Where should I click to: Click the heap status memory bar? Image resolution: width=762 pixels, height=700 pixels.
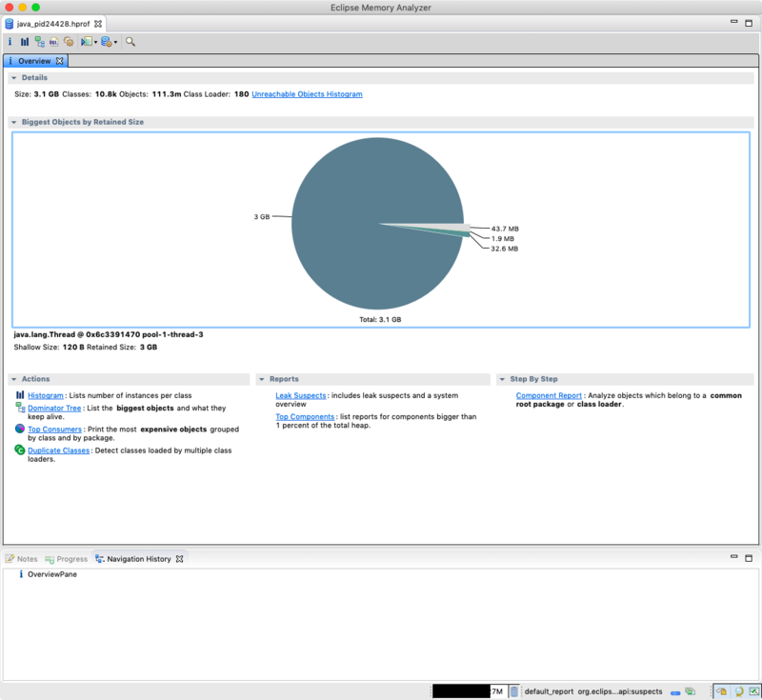point(469,691)
